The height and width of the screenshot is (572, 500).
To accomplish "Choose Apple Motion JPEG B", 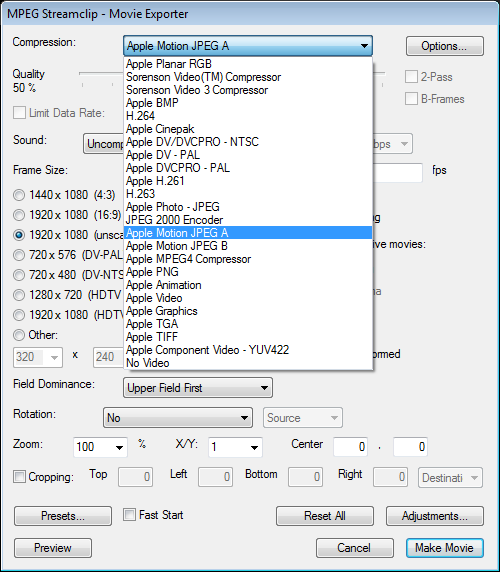I will (248, 246).
